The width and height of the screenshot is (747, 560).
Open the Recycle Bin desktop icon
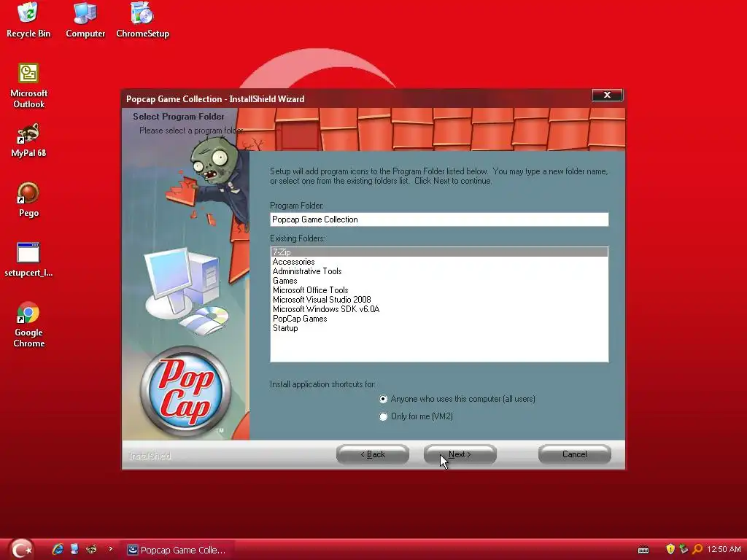28,20
